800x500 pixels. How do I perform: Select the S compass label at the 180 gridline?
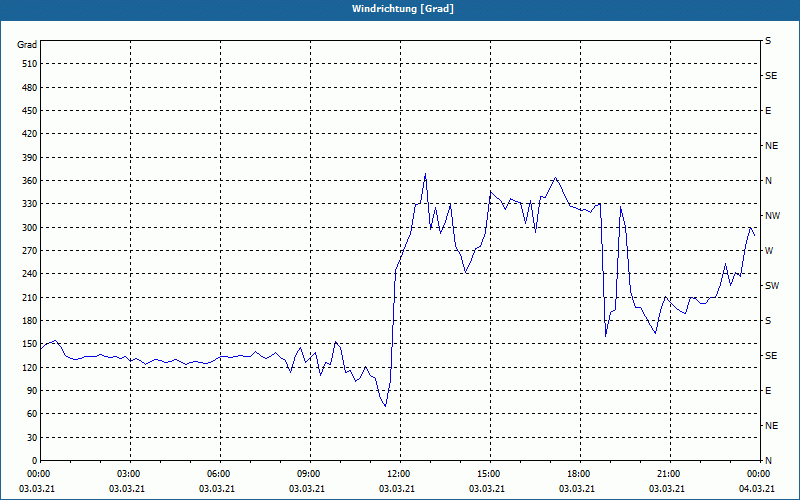click(x=768, y=321)
